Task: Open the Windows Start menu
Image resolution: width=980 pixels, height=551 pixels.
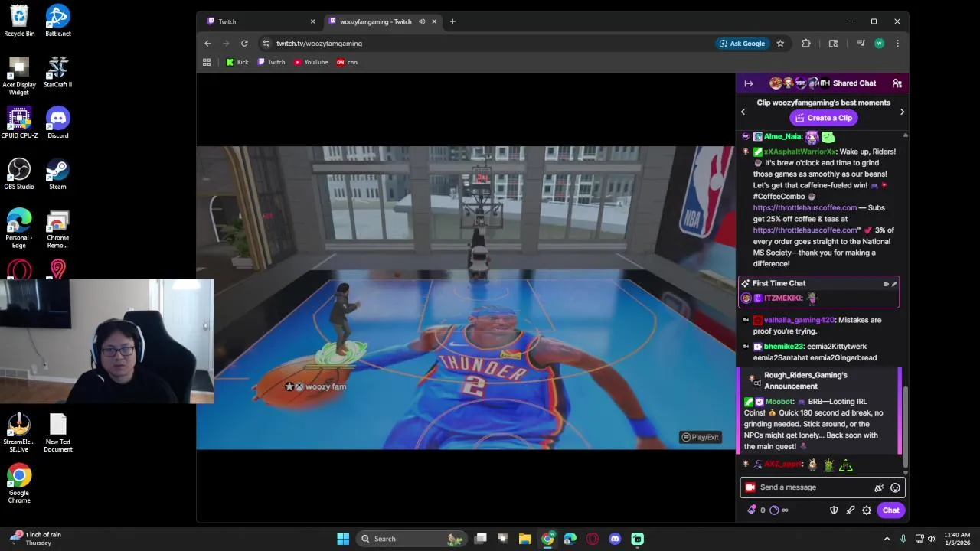Action: point(343,539)
